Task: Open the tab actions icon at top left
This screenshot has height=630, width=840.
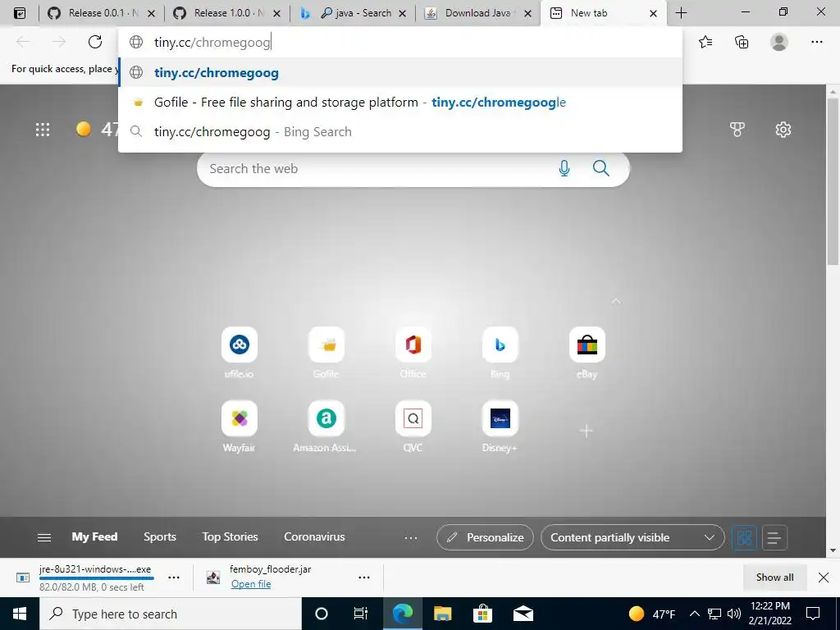Action: pyautogui.click(x=20, y=13)
